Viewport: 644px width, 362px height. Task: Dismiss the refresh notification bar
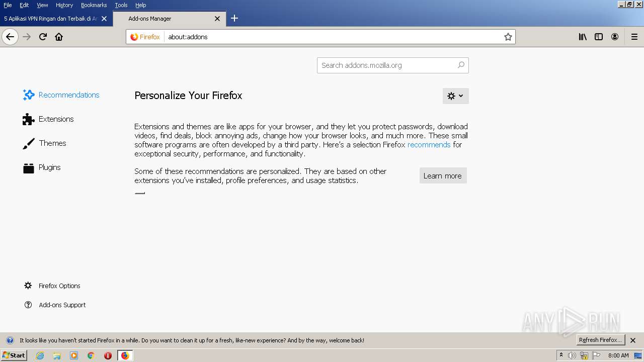633,340
